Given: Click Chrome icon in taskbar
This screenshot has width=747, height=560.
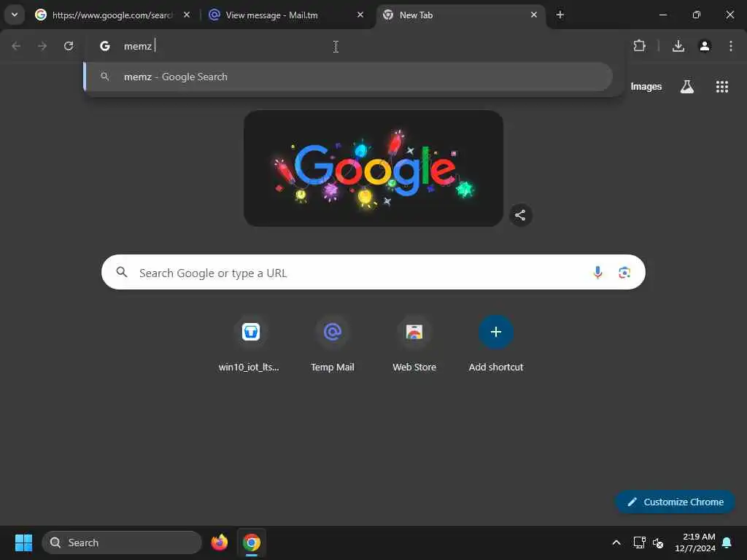Looking at the screenshot, I should (252, 542).
